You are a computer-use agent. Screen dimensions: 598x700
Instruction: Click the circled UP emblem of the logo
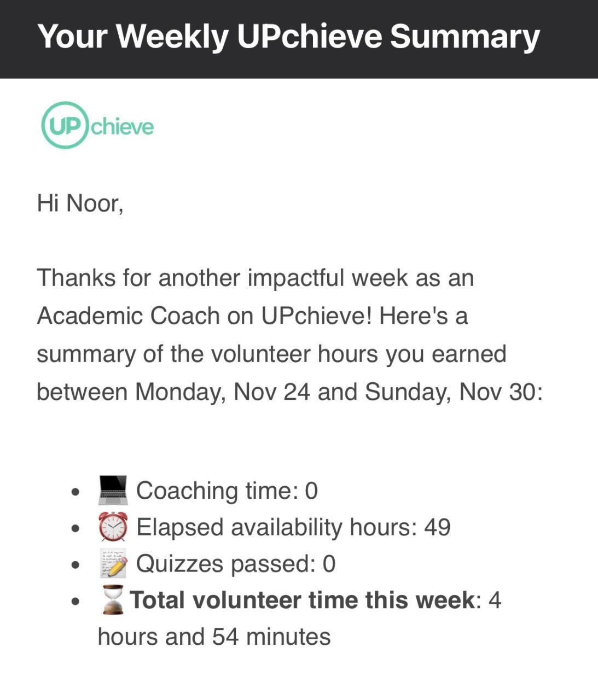pyautogui.click(x=65, y=125)
